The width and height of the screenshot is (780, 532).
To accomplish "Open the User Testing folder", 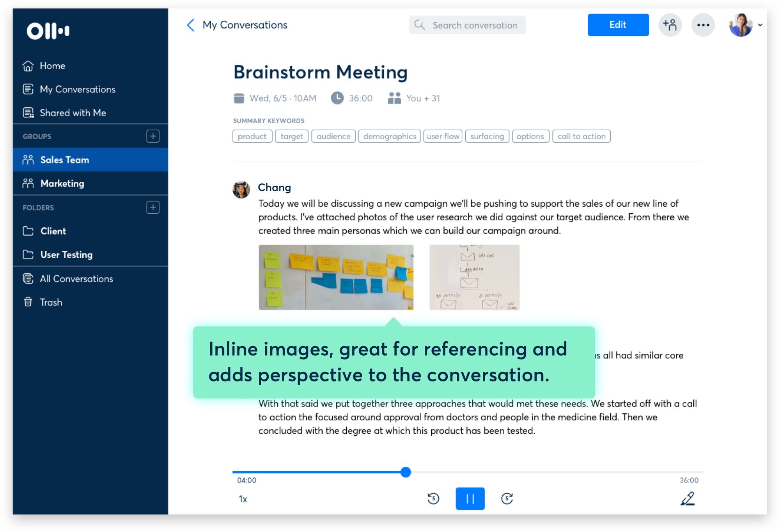I will 66,255.
